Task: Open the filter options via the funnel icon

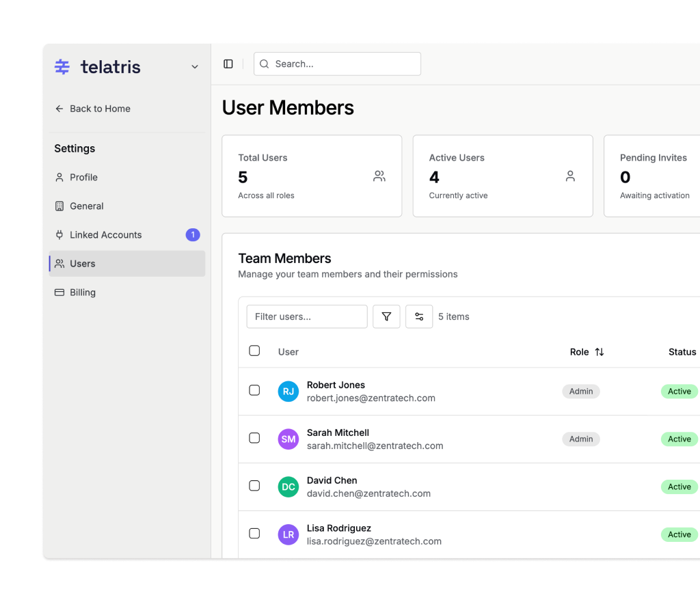Action: click(x=386, y=316)
